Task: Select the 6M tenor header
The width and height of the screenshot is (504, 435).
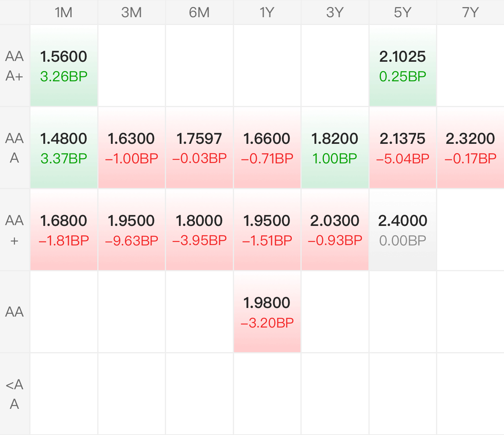Action: point(199,13)
